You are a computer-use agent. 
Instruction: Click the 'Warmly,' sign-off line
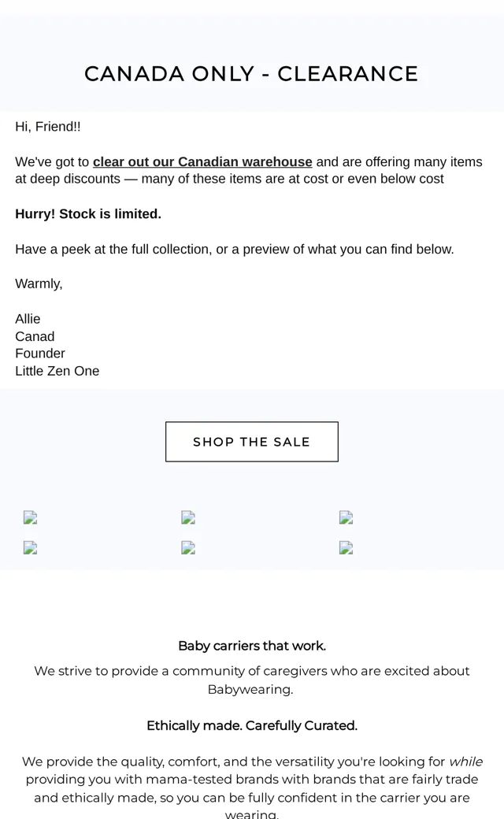pos(39,283)
